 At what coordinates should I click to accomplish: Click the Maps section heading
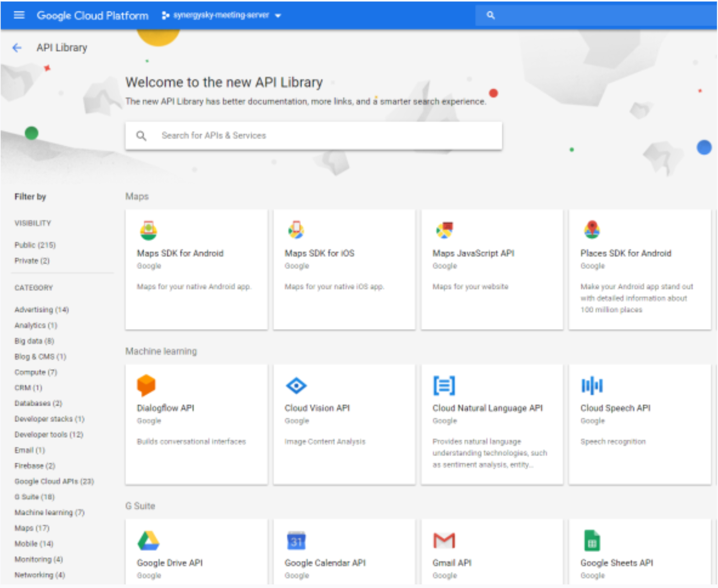137,197
